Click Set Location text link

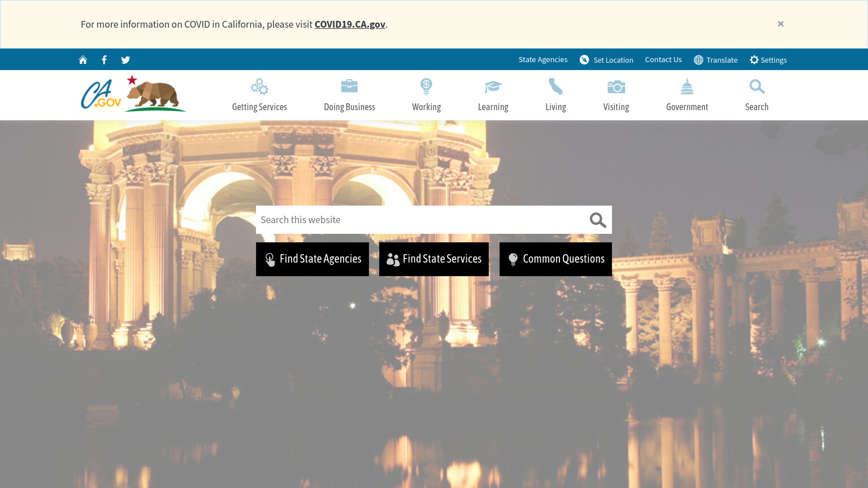click(x=613, y=60)
